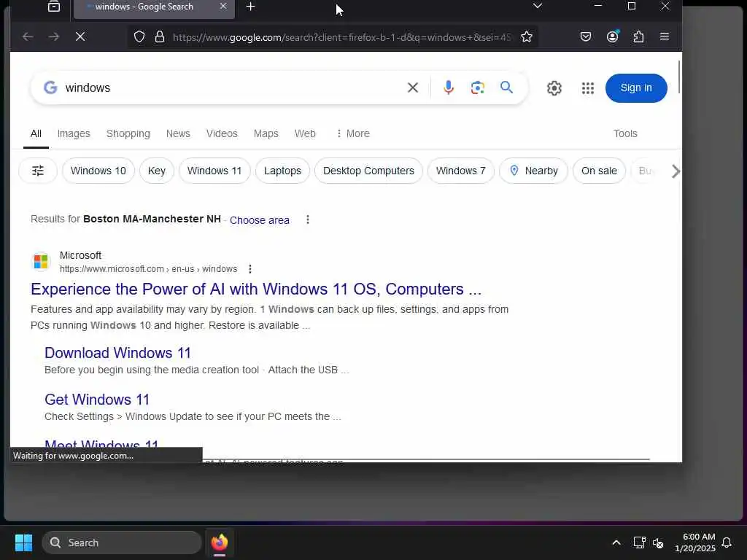Open Experience the Power of AI result
This screenshot has width=747, height=560.
tap(256, 289)
